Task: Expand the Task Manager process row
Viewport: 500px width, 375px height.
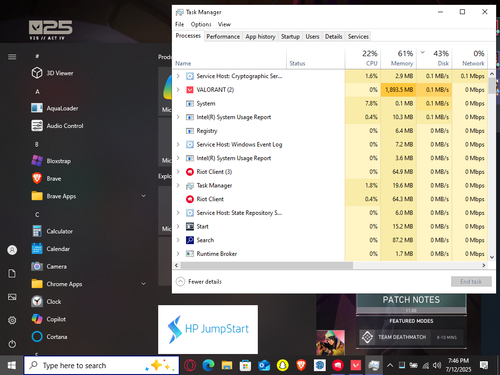Action: pos(178,185)
